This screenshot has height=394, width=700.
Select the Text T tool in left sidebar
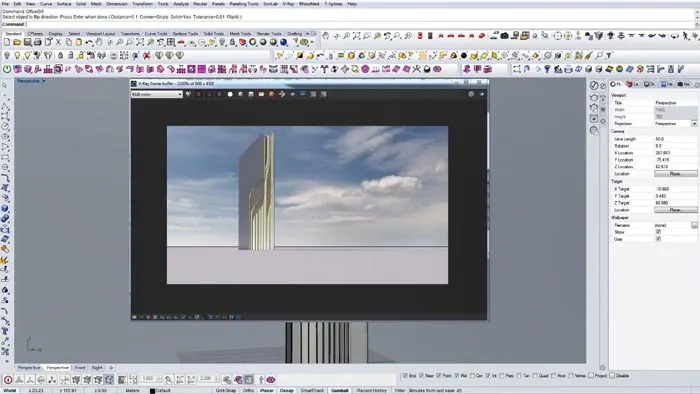(x=5, y=332)
